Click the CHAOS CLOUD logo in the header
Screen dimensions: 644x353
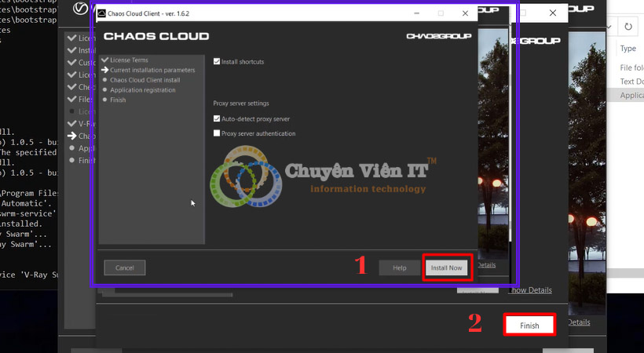pos(156,36)
